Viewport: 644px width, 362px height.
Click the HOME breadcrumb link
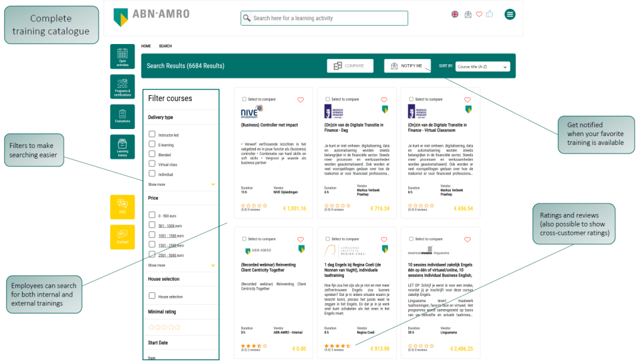tap(146, 46)
